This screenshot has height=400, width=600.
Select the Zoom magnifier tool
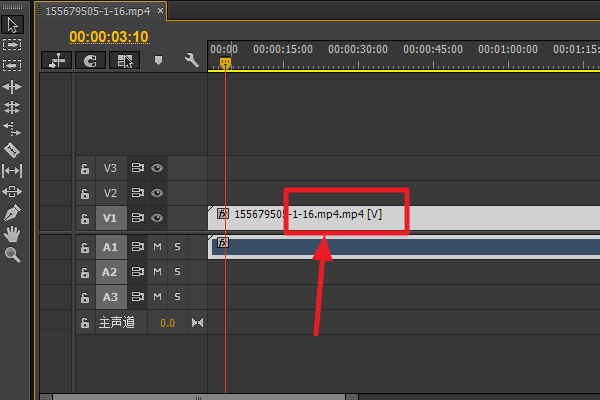point(12,255)
